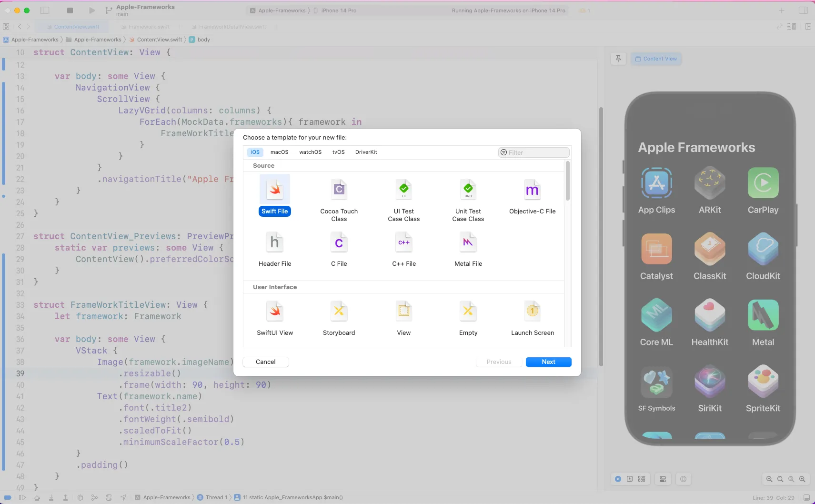Open the Thread 1 debug breadcrumb

[212, 497]
